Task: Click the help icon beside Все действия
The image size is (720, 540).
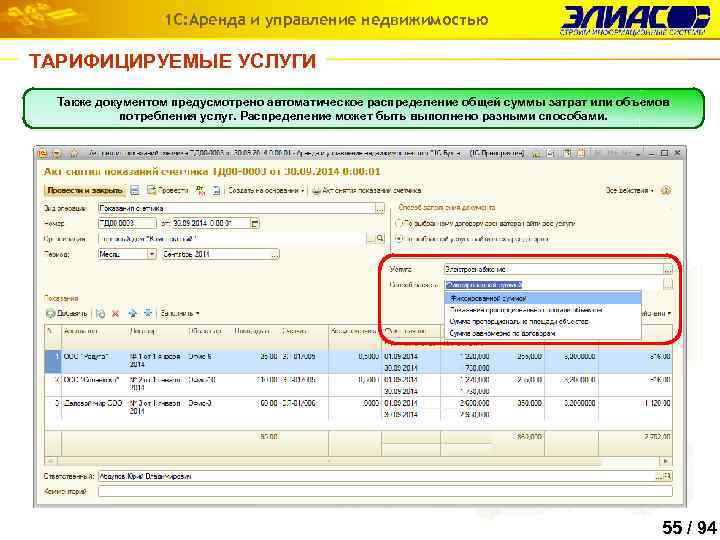Action: pos(666,190)
